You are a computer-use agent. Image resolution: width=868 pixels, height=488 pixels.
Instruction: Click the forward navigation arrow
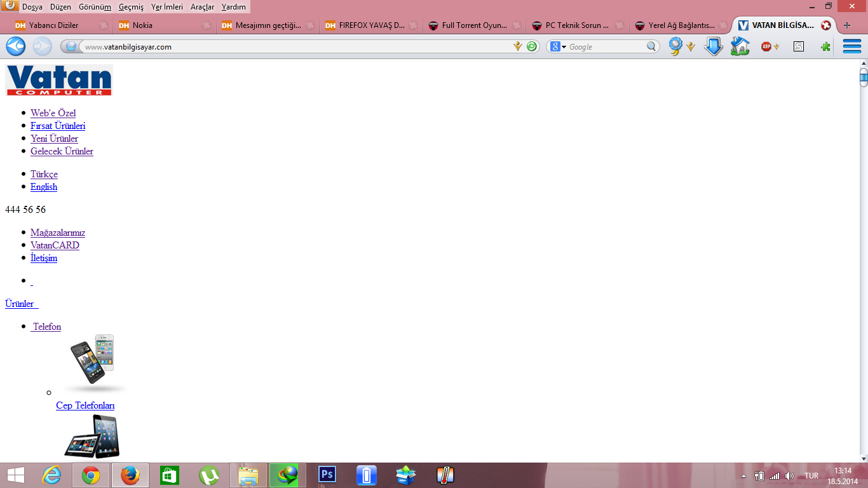(42, 46)
